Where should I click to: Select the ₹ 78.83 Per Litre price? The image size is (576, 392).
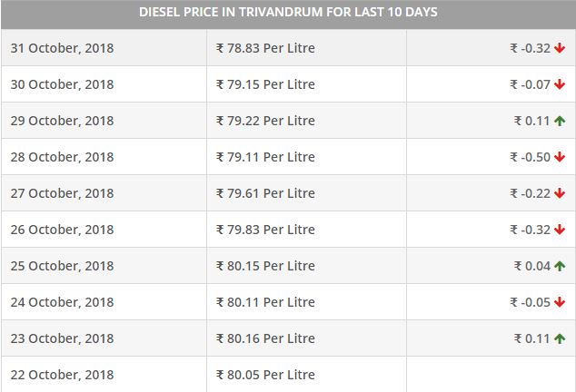265,48
